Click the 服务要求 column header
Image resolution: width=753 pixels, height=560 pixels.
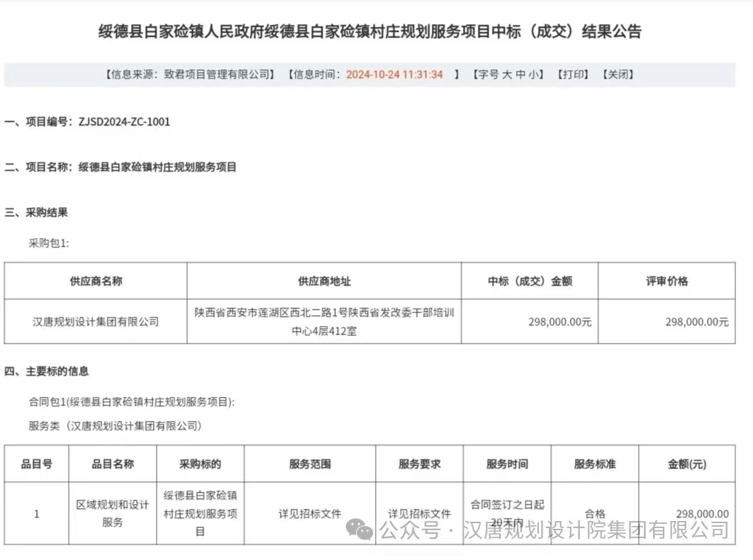[419, 464]
